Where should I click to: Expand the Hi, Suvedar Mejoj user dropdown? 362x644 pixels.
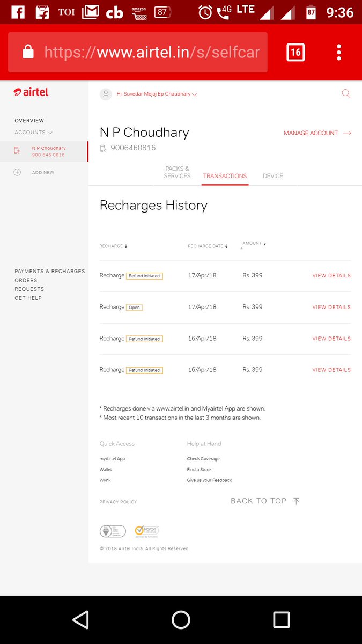(x=157, y=94)
